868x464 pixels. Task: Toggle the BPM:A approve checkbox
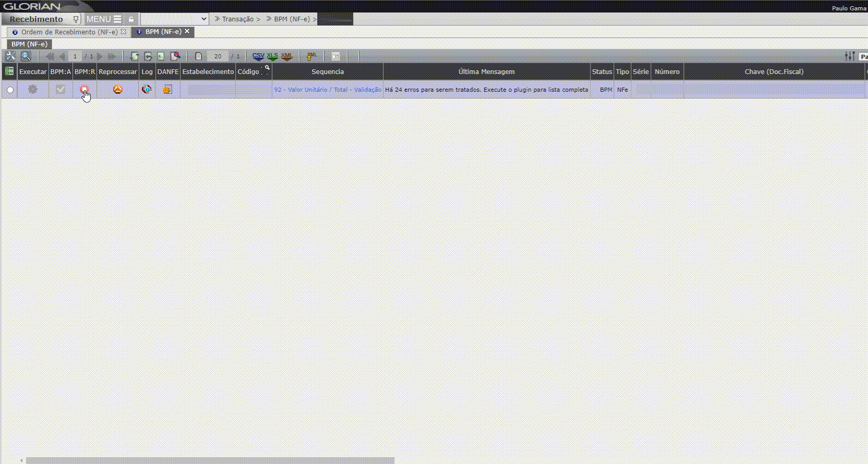[61, 90]
